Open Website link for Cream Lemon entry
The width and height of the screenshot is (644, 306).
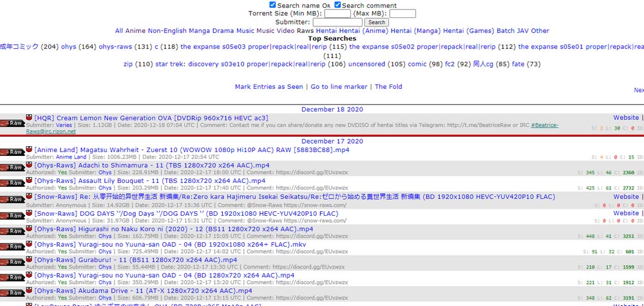[626, 117]
